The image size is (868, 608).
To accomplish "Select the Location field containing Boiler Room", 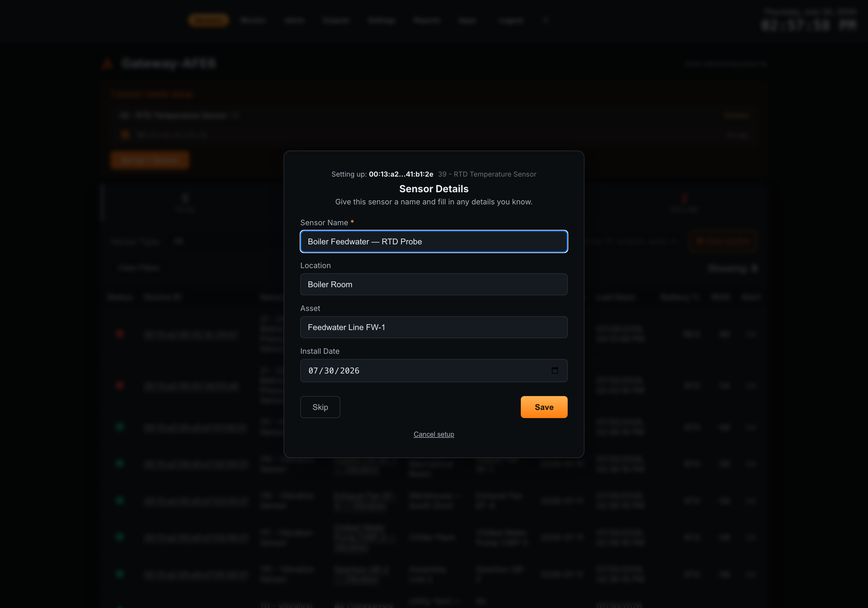I will coord(434,284).
